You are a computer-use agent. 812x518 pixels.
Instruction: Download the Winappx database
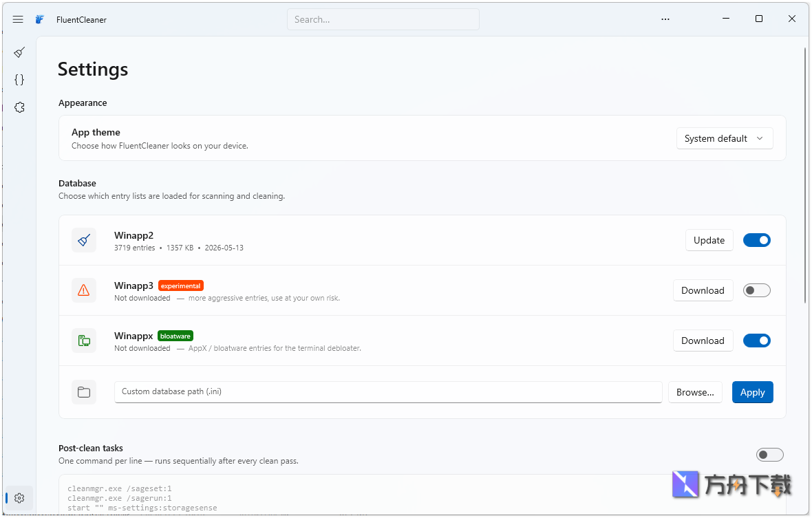703,341
